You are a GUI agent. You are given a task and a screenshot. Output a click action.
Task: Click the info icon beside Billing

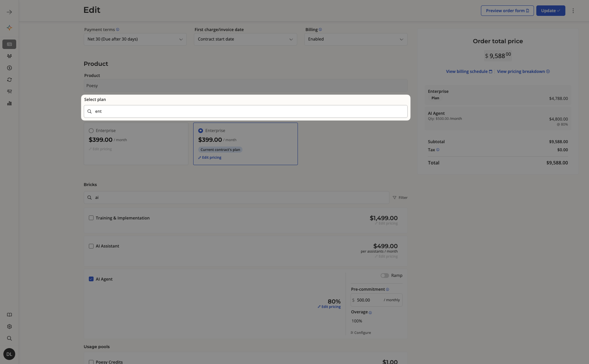click(x=320, y=29)
